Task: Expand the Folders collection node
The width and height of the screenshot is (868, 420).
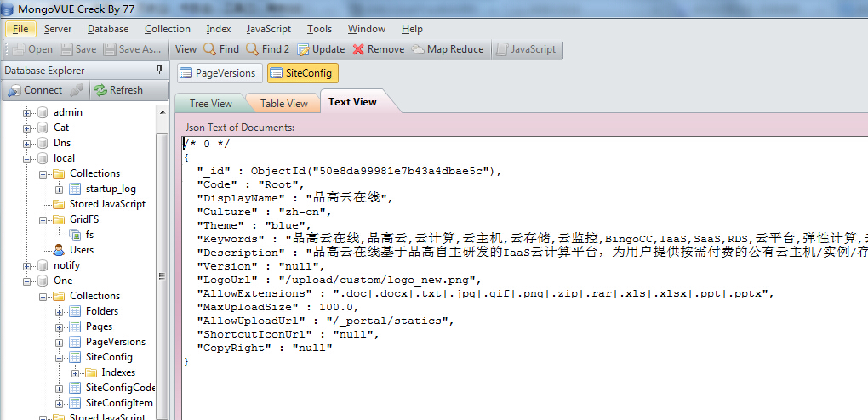Action: (x=59, y=312)
